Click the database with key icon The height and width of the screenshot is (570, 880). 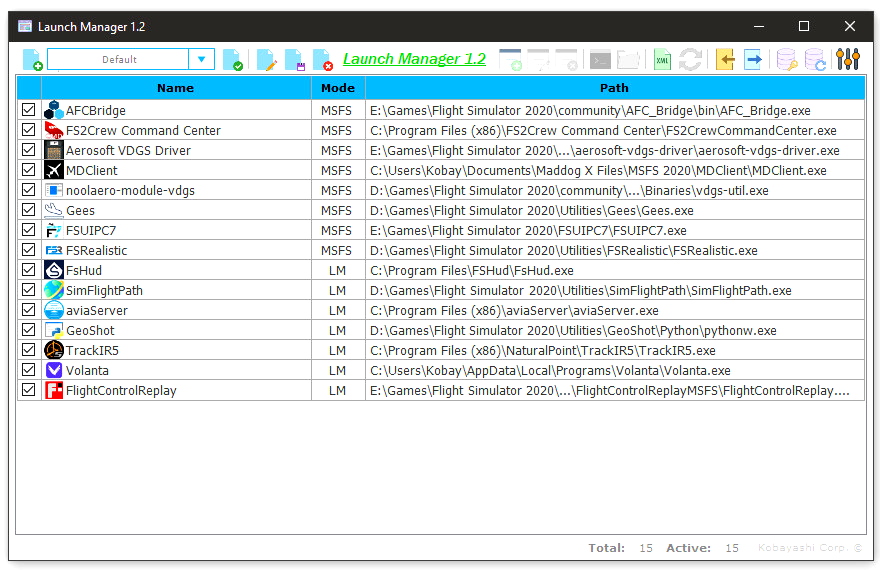[x=786, y=59]
